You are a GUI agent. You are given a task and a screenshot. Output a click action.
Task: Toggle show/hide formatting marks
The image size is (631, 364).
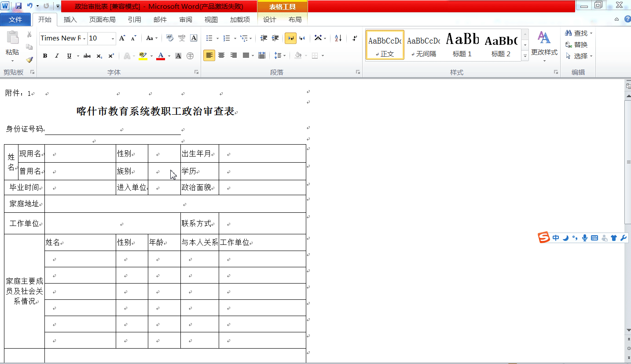coord(354,39)
